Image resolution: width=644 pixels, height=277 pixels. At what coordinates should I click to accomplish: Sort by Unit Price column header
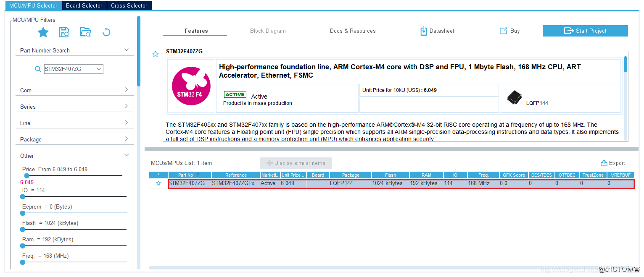point(293,175)
